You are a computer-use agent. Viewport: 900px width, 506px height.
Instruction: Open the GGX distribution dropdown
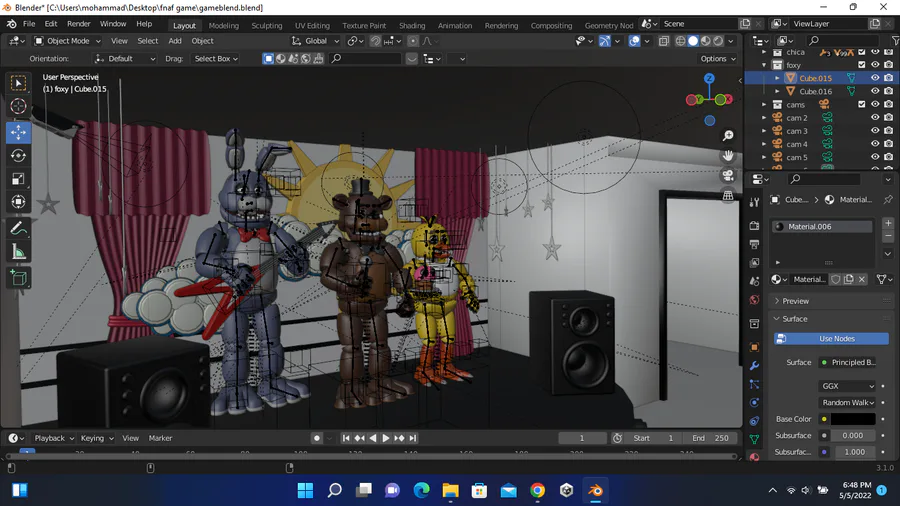848,386
